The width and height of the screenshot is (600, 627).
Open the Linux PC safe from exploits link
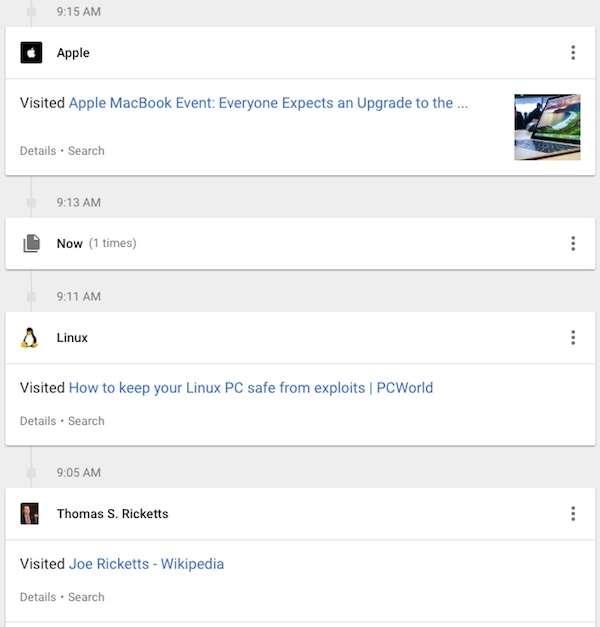pos(251,388)
